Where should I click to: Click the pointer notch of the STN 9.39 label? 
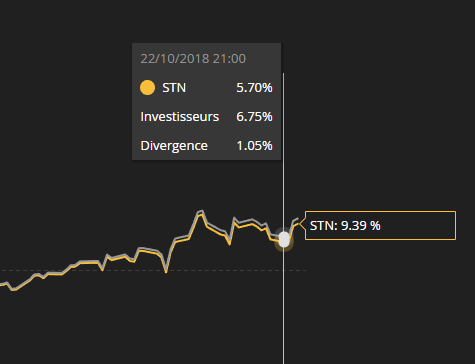coord(302,224)
